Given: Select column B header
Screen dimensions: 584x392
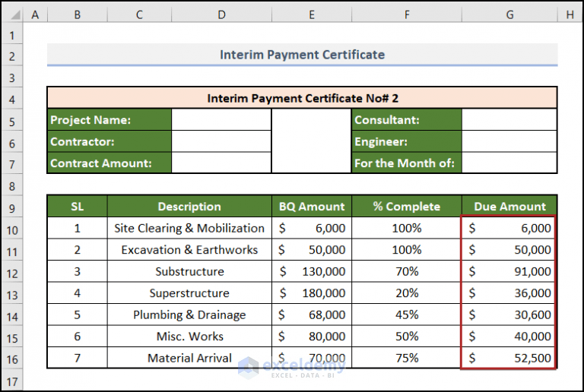Looking at the screenshot, I should (77, 14).
